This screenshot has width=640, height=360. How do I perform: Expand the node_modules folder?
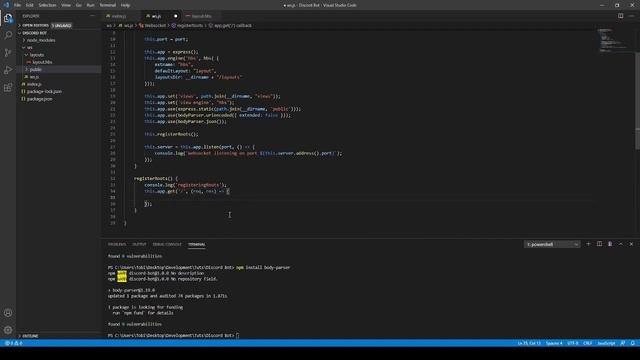point(41,40)
